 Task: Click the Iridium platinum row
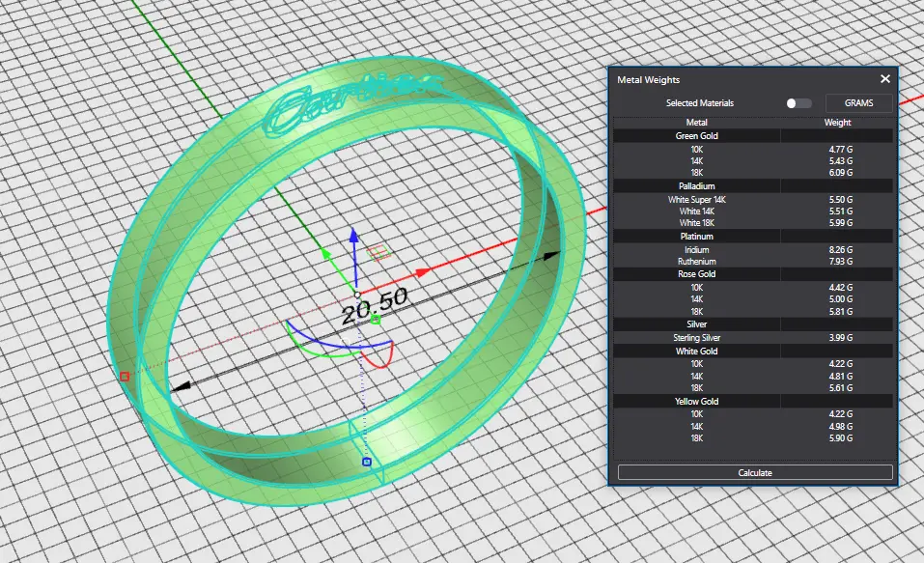[x=752, y=249]
